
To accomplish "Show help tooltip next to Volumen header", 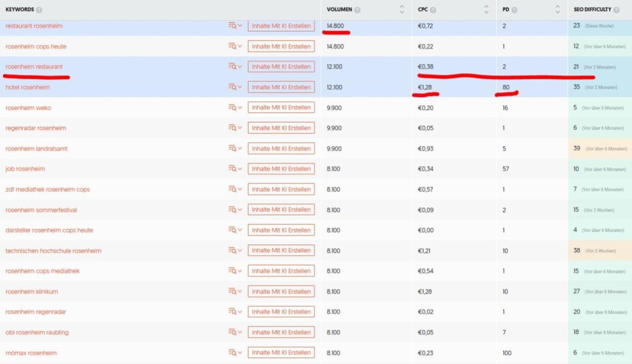I will tap(358, 10).
